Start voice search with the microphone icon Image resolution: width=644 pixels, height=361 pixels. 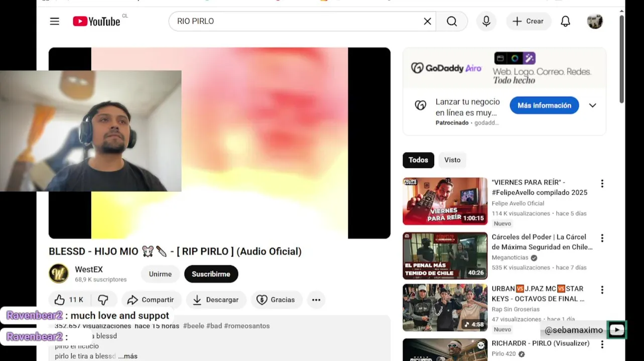(486, 21)
